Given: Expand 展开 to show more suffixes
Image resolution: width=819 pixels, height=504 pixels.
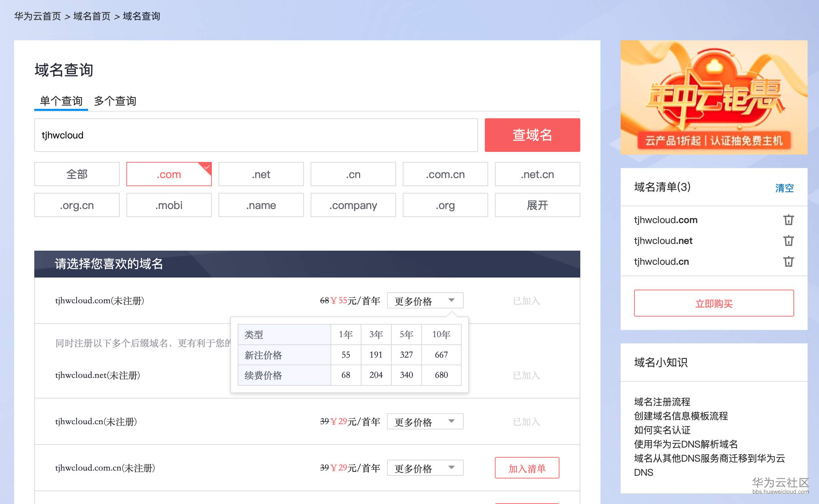Looking at the screenshot, I should [x=537, y=205].
